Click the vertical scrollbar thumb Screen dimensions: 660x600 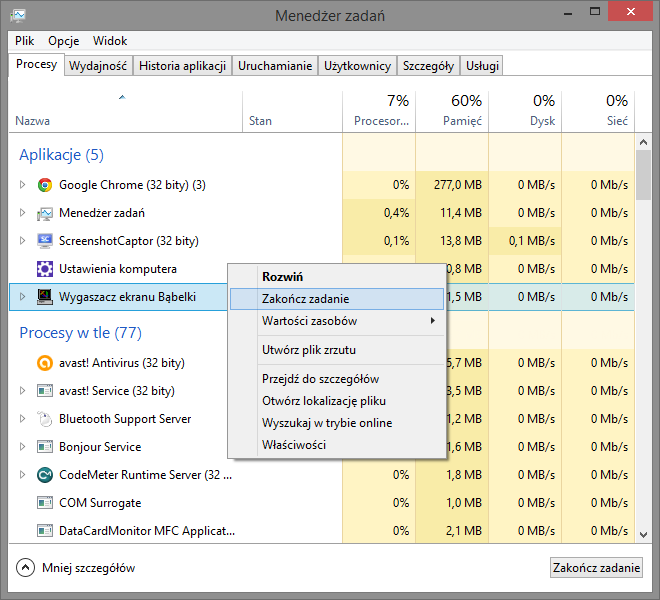(x=643, y=175)
